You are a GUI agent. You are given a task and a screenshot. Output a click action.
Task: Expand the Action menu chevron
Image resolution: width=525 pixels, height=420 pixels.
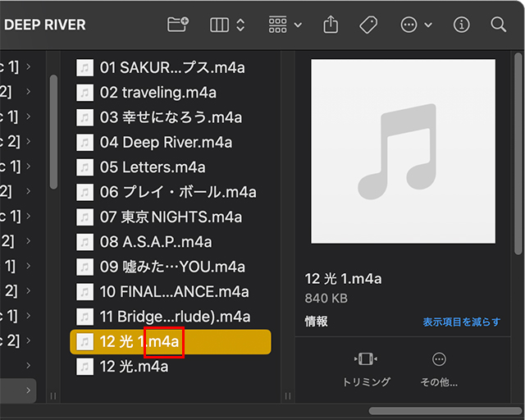[x=428, y=25]
